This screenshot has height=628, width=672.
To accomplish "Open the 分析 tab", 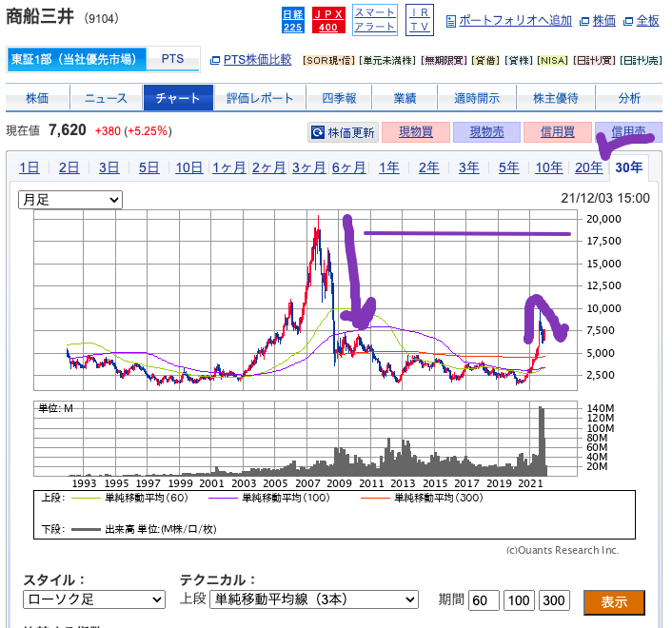I will pyautogui.click(x=629, y=98).
